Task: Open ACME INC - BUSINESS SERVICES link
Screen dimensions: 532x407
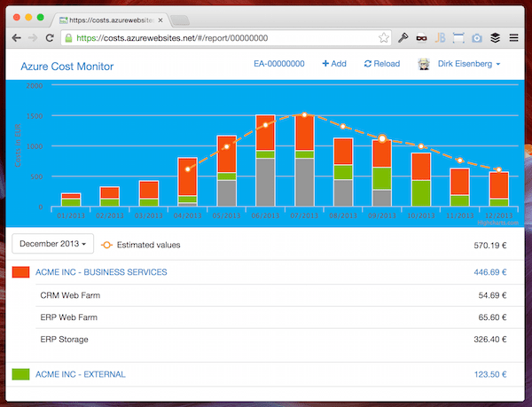Action: 101,272
